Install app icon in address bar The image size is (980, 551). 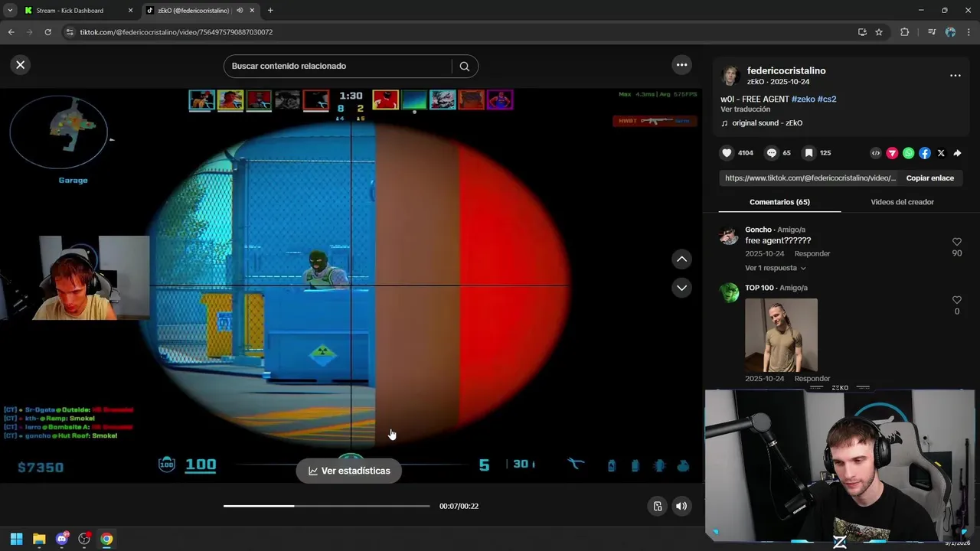[x=862, y=32]
